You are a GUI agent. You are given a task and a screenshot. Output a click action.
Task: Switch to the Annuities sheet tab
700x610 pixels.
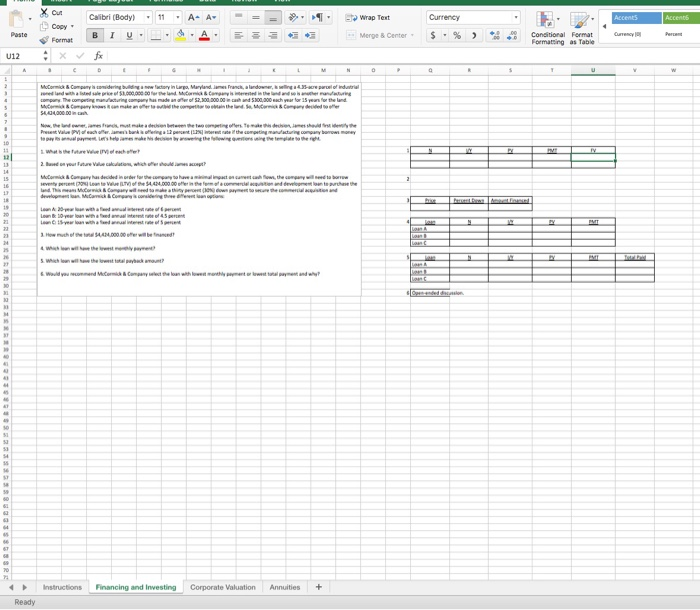285,587
